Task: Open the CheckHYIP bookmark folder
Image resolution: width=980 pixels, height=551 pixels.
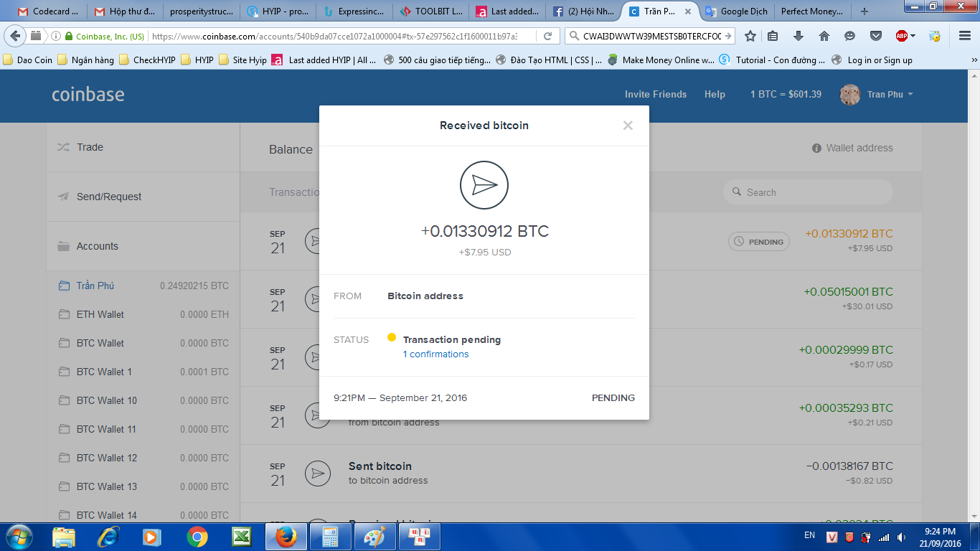Action: (147, 60)
